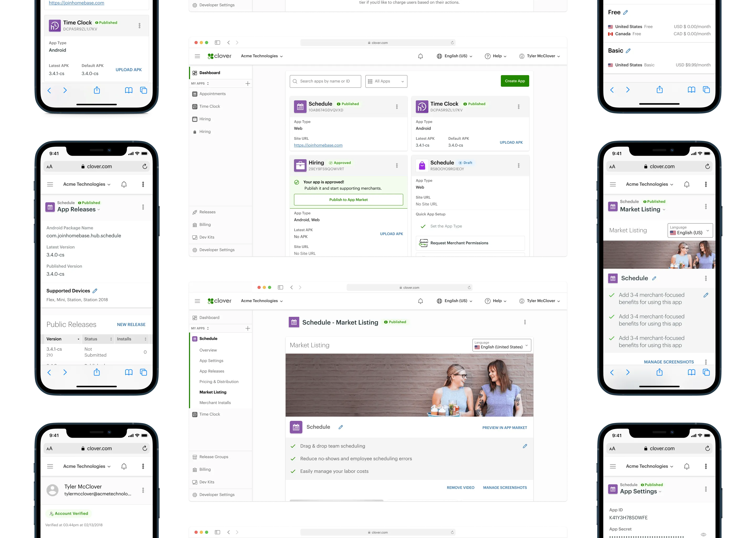756x538 pixels.
Task: Tap the AA text size on Market Listing phone
Action: coord(612,167)
